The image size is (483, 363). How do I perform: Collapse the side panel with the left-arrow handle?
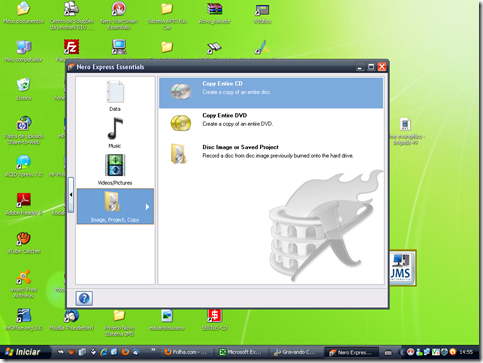71,195
